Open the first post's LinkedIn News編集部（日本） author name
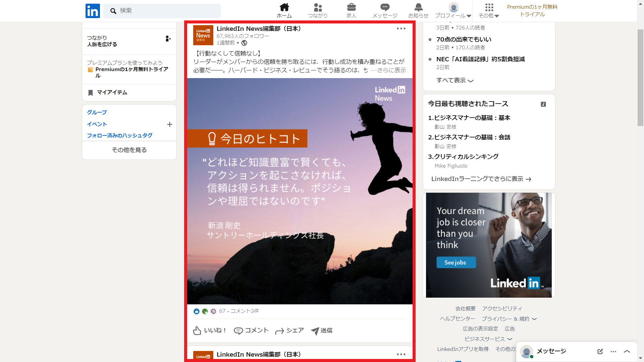The image size is (644, 362). (260, 29)
